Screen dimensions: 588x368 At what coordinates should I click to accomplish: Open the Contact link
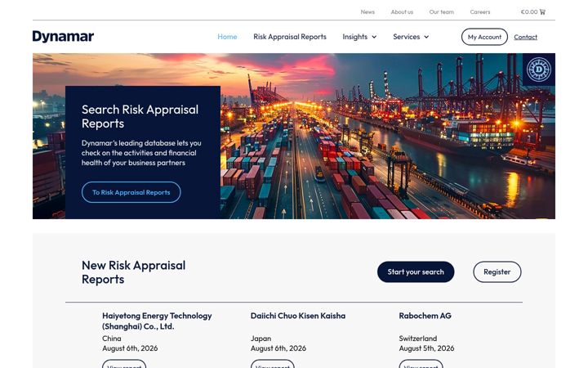tap(525, 37)
